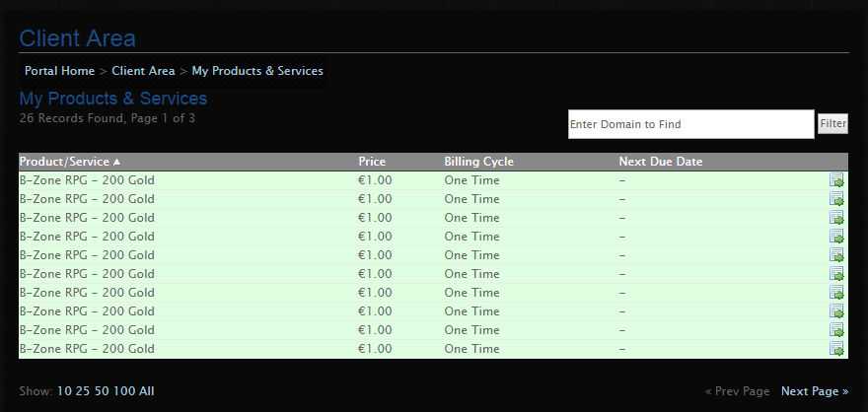Go to Portal Home breadcrumb
The image size is (868, 412).
click(x=60, y=71)
